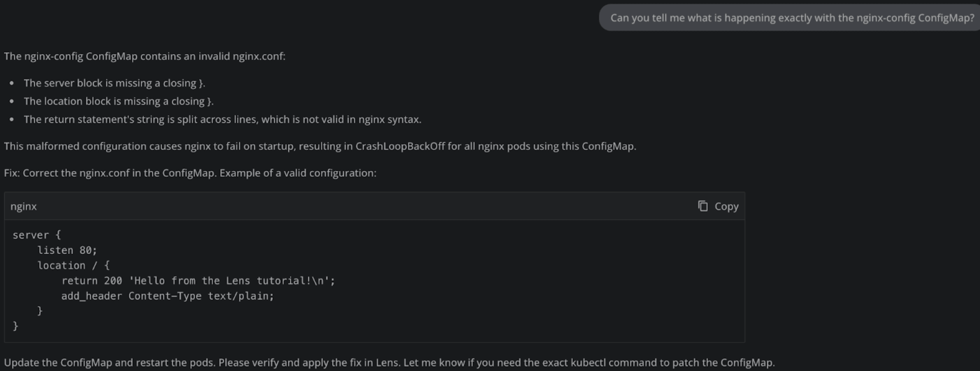
Task: Click the Copy icon on the code block
Action: click(x=703, y=206)
